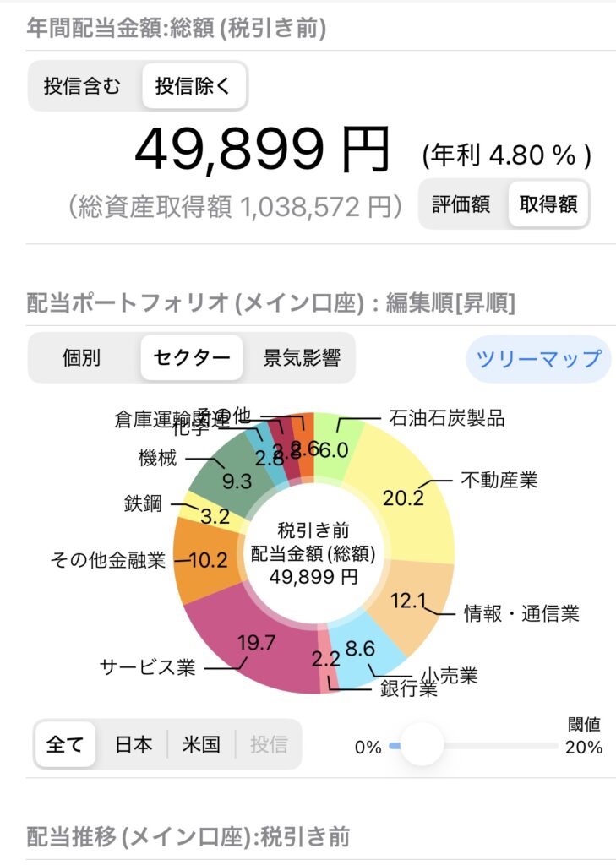This screenshot has width=616, height=865.
Task: Tap the ツリーマップ button
Action: tap(538, 358)
